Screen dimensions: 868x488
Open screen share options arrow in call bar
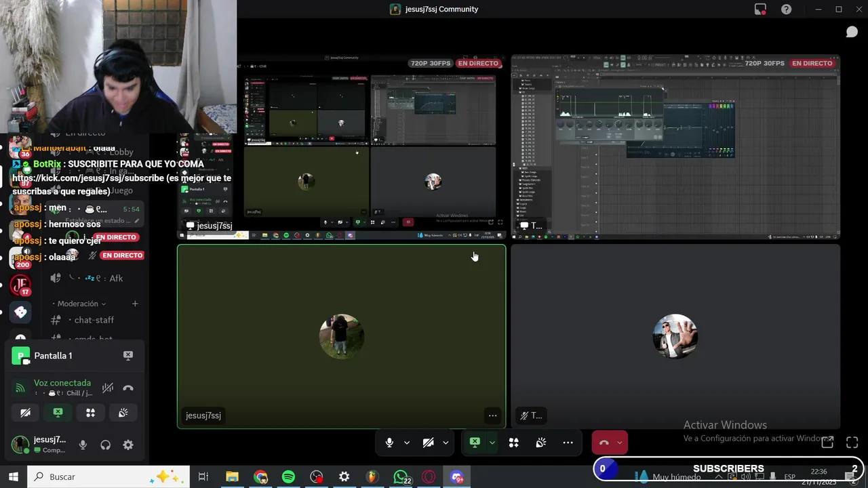pyautogui.click(x=492, y=443)
